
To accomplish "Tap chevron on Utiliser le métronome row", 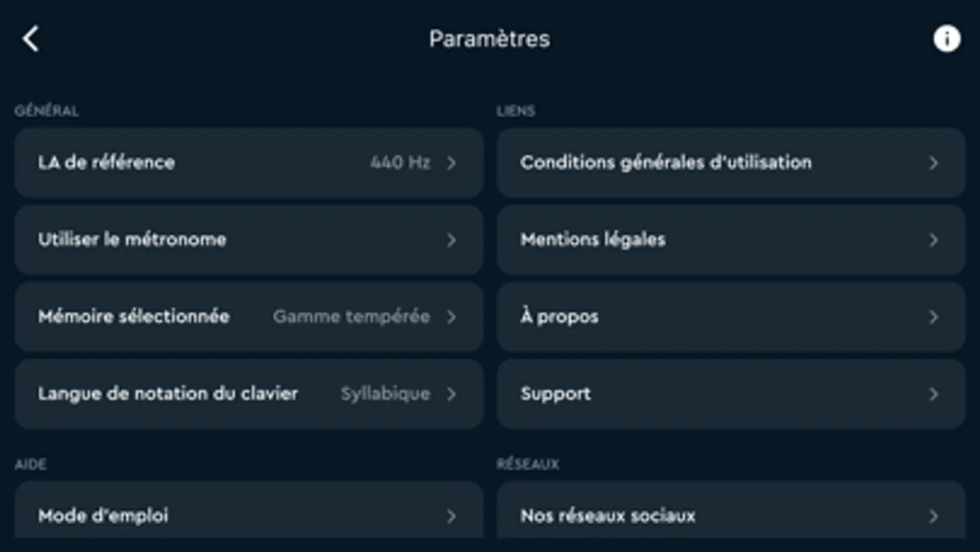I will (452, 240).
